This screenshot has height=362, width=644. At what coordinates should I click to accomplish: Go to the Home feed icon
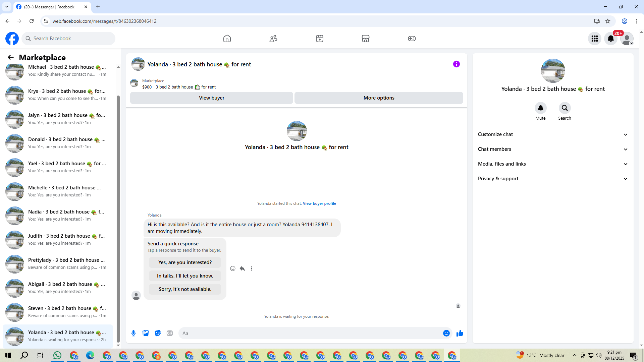click(x=227, y=39)
